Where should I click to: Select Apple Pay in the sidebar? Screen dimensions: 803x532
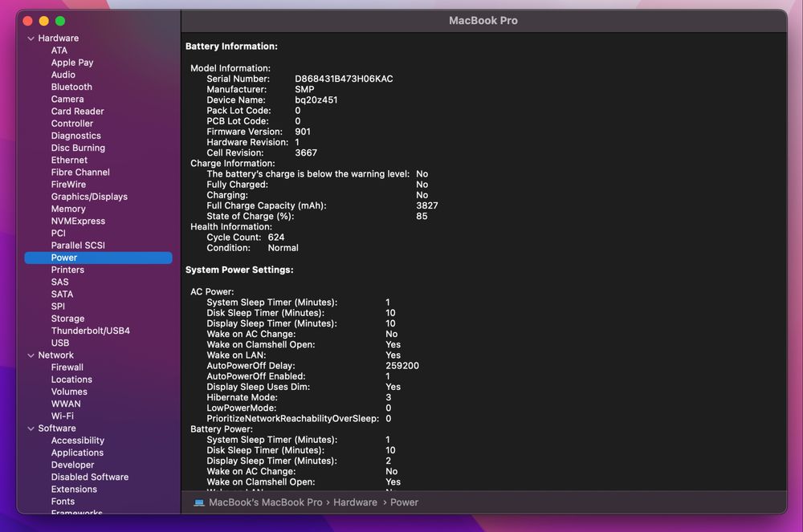[72, 63]
